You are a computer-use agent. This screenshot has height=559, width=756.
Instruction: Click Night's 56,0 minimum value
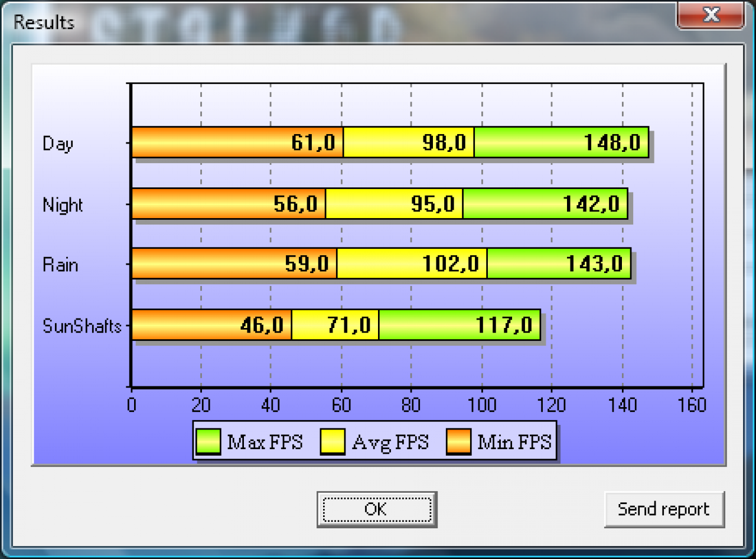(x=295, y=204)
